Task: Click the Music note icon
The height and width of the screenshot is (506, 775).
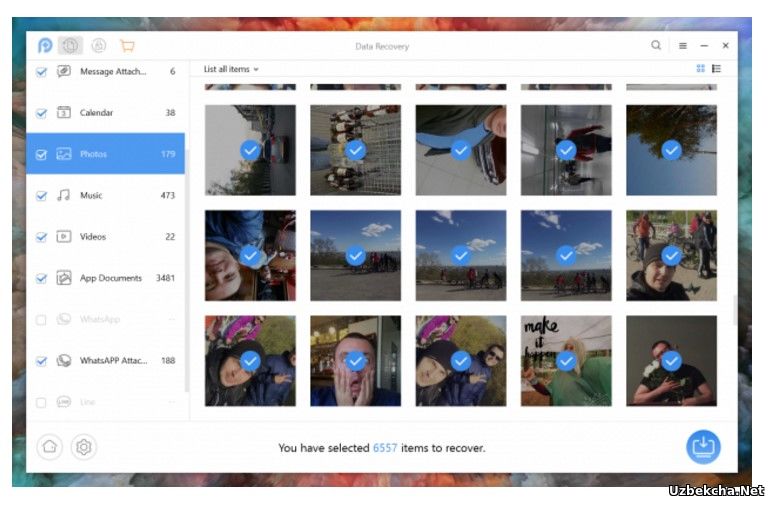Action: pos(64,195)
